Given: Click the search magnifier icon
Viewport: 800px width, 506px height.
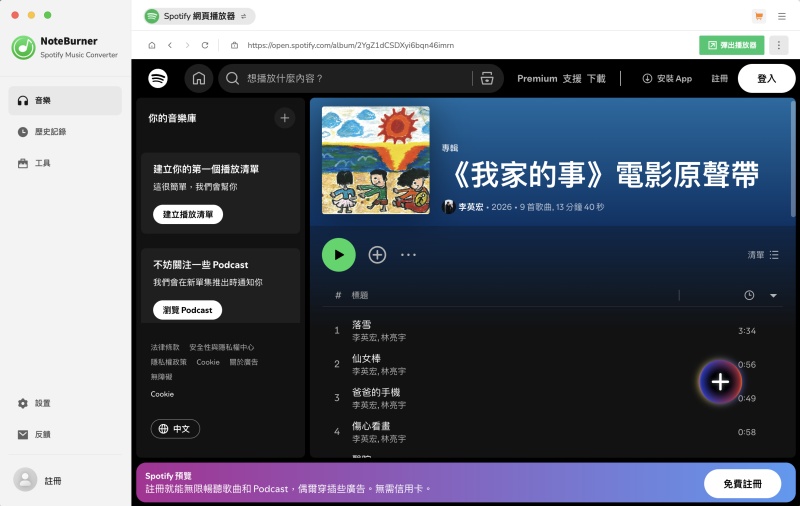Looking at the screenshot, I should point(233,79).
